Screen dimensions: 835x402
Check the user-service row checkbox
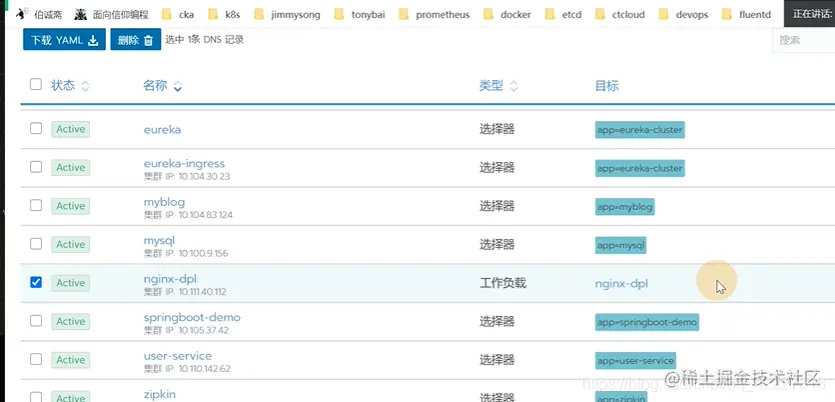[x=36, y=359]
